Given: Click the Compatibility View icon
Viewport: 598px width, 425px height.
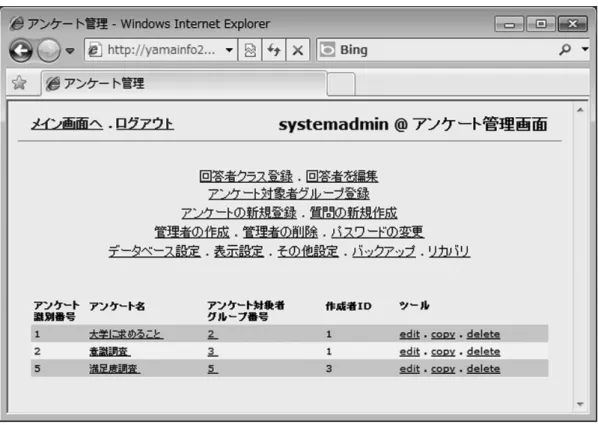Looking at the screenshot, I should 250,50.
